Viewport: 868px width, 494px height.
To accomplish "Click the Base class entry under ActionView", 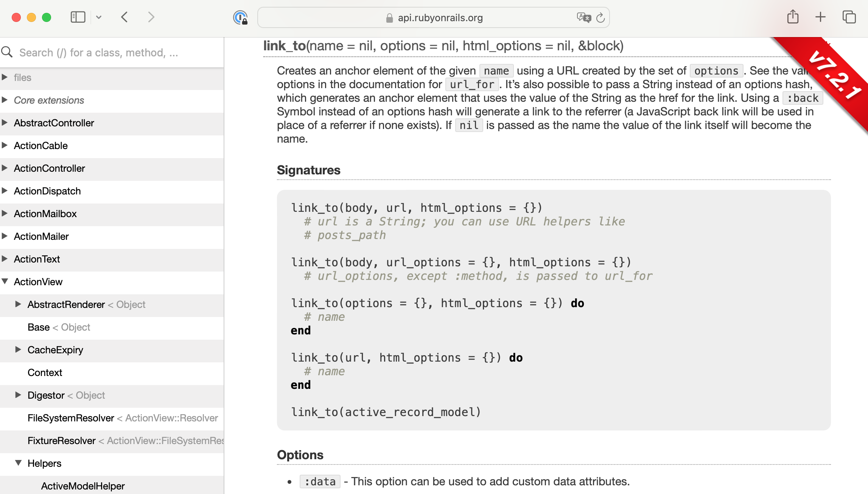I will pos(38,327).
